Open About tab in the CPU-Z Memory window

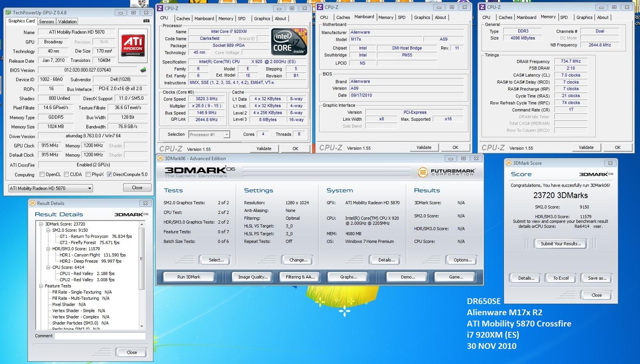(603, 17)
